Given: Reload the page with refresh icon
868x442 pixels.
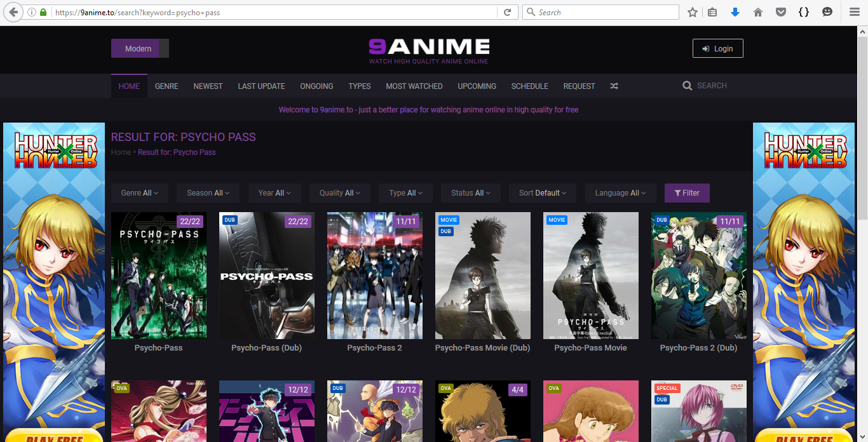Looking at the screenshot, I should point(507,12).
